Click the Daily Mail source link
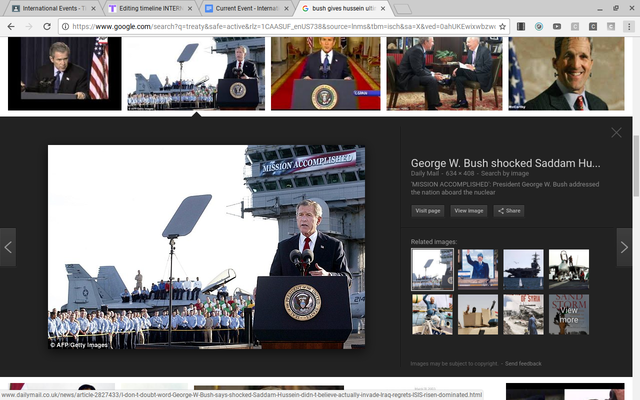The width and height of the screenshot is (640, 400). pyautogui.click(x=424, y=173)
